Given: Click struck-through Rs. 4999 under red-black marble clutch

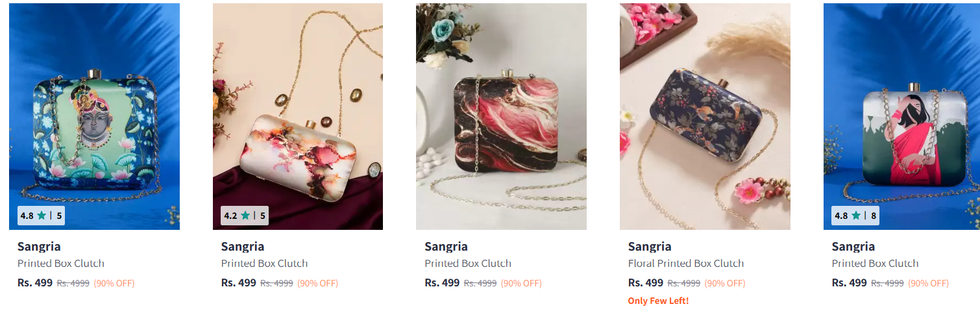Looking at the screenshot, I should pyautogui.click(x=480, y=283).
